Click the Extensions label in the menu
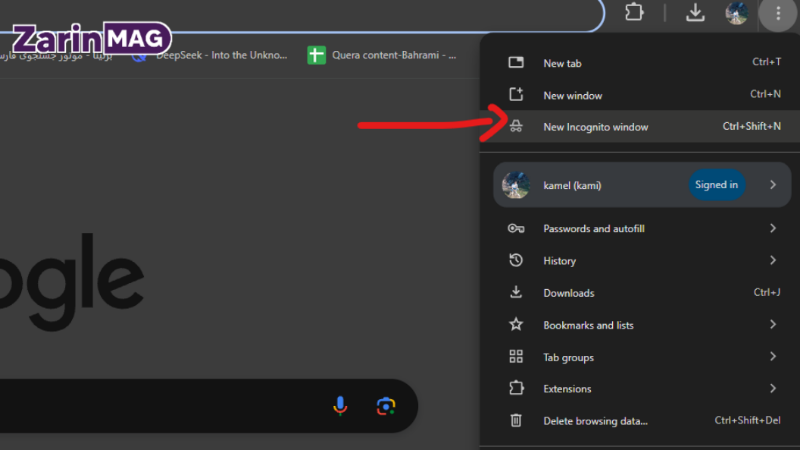 click(567, 389)
